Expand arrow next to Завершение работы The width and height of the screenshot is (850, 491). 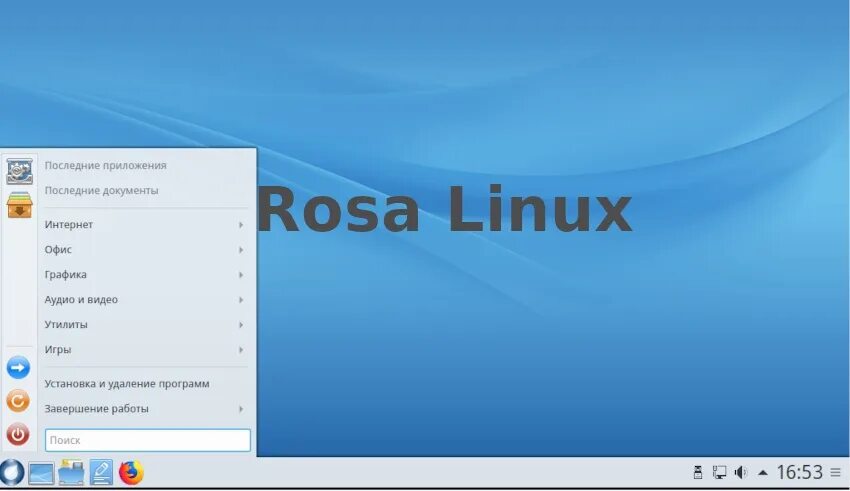(241, 408)
